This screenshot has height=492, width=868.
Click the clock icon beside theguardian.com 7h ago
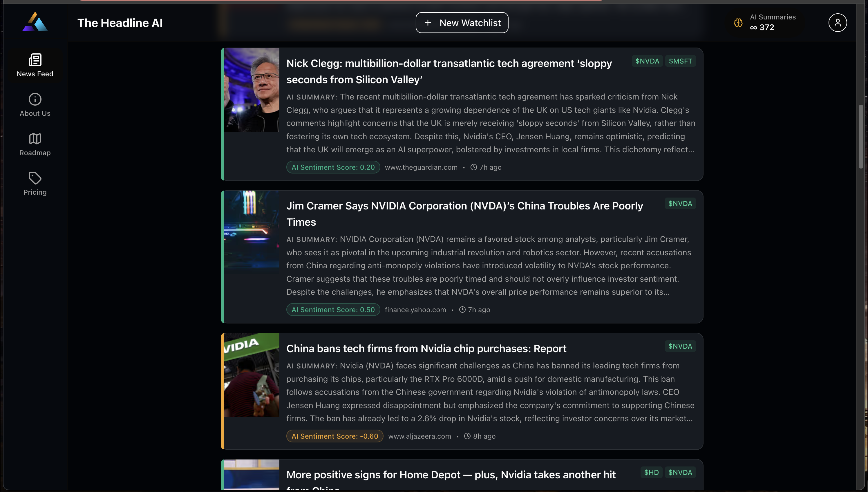click(x=474, y=167)
